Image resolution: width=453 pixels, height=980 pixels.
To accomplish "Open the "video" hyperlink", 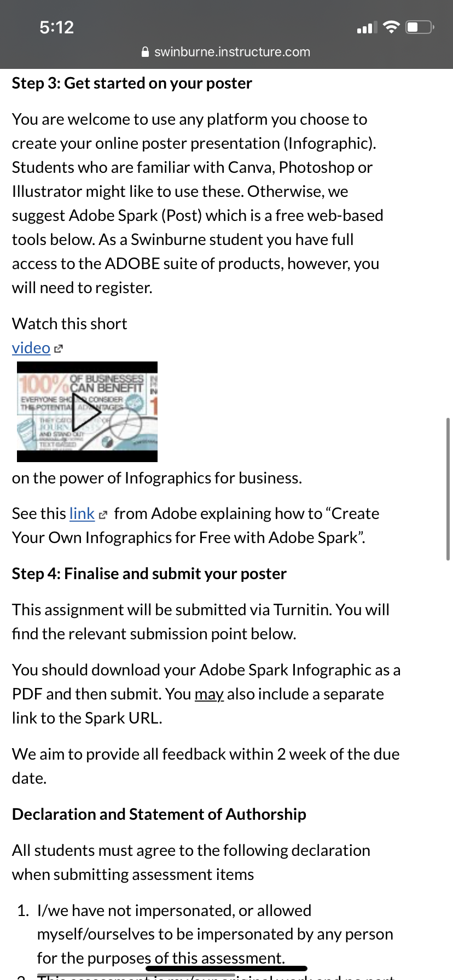I will [x=31, y=348].
